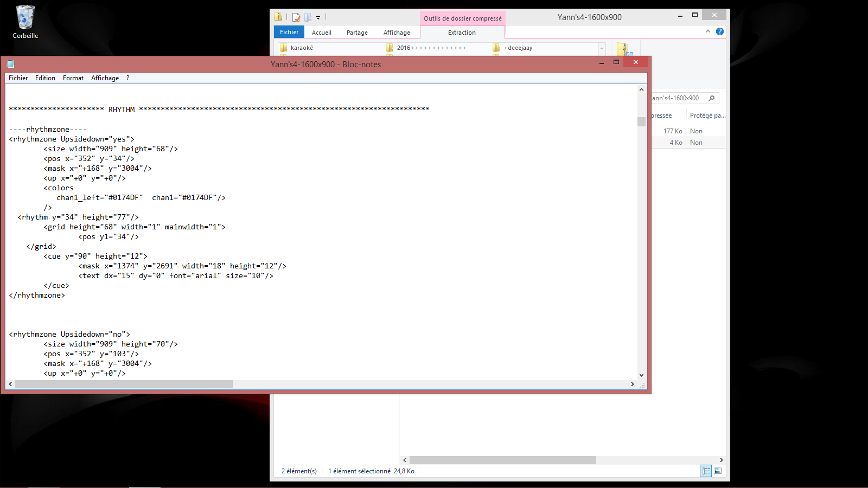This screenshot has width=868, height=488.
Task: Click the Explorer horizontal scrollbar left arrow
Action: coord(405,460)
